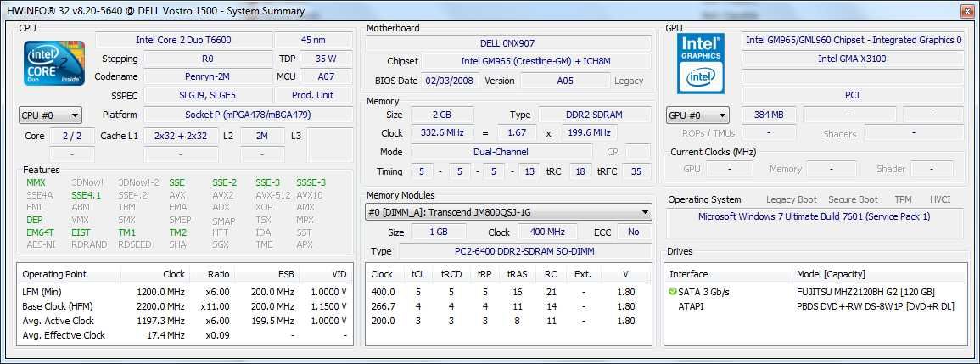The image size is (980, 364).
Task: Select the Avg. Active Clock row
Action: coord(184,321)
